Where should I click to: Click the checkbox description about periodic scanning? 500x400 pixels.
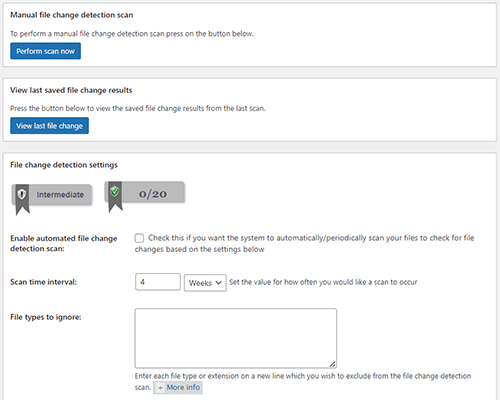click(304, 244)
